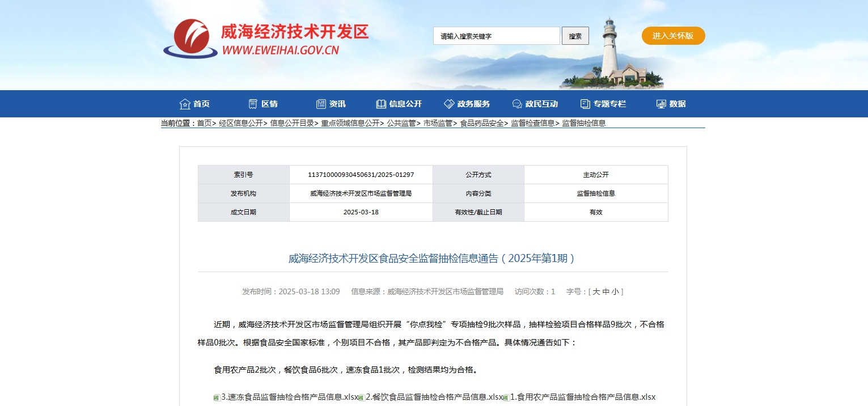868x406 pixels.
Task: Click the 数据 chart icon in navbar
Action: coord(661,104)
